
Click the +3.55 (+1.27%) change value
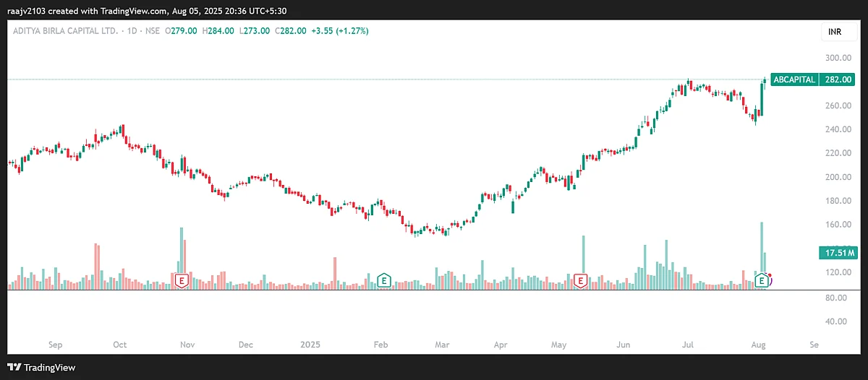click(340, 31)
